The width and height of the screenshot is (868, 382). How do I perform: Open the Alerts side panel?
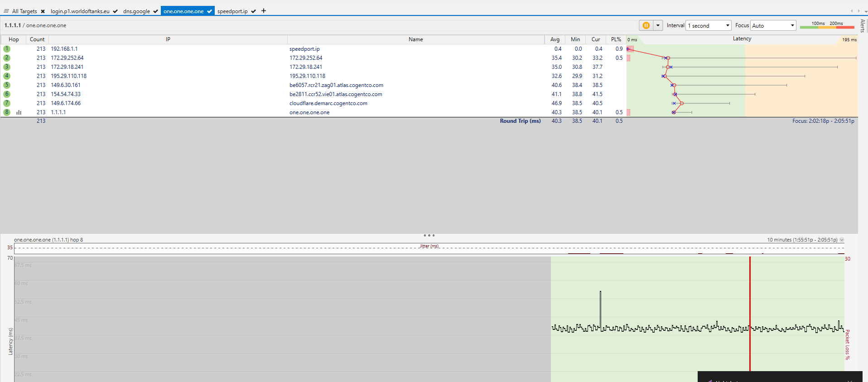click(863, 26)
